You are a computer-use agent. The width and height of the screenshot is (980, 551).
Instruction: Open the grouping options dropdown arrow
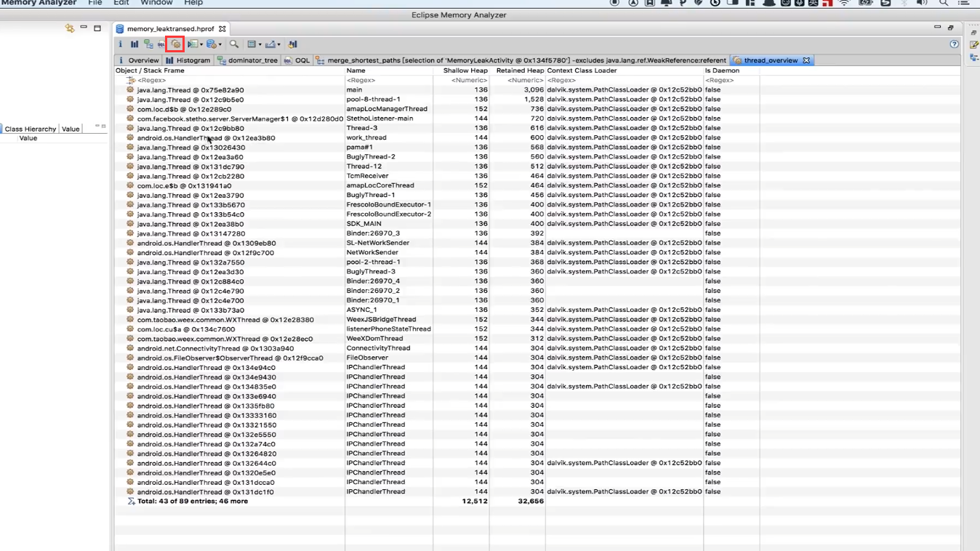(260, 44)
